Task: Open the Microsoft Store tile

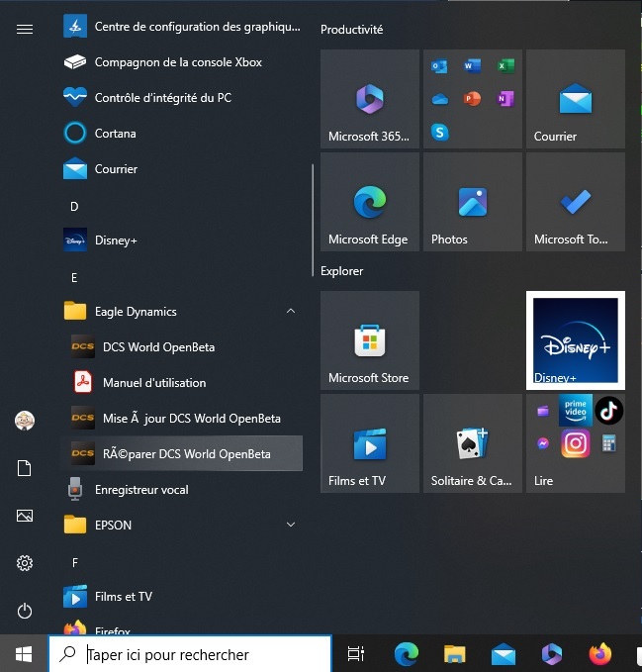Action: click(370, 340)
